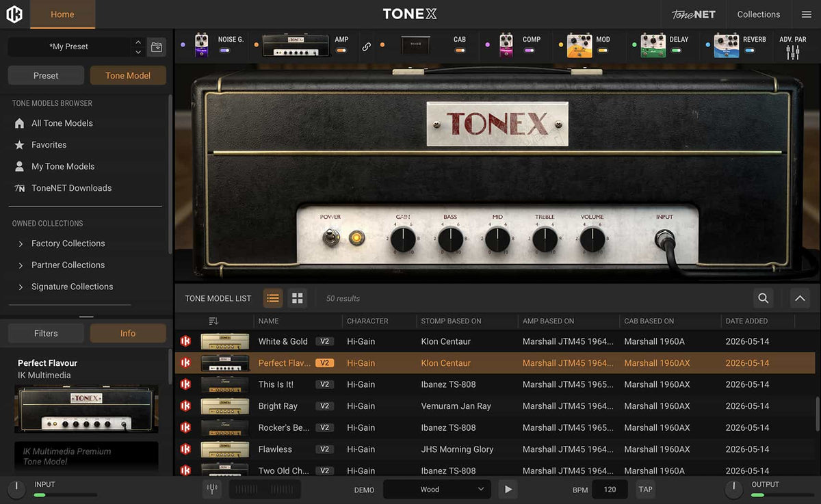Click IK badge on Bright Ray row
The width and height of the screenshot is (821, 504).
(x=185, y=406)
